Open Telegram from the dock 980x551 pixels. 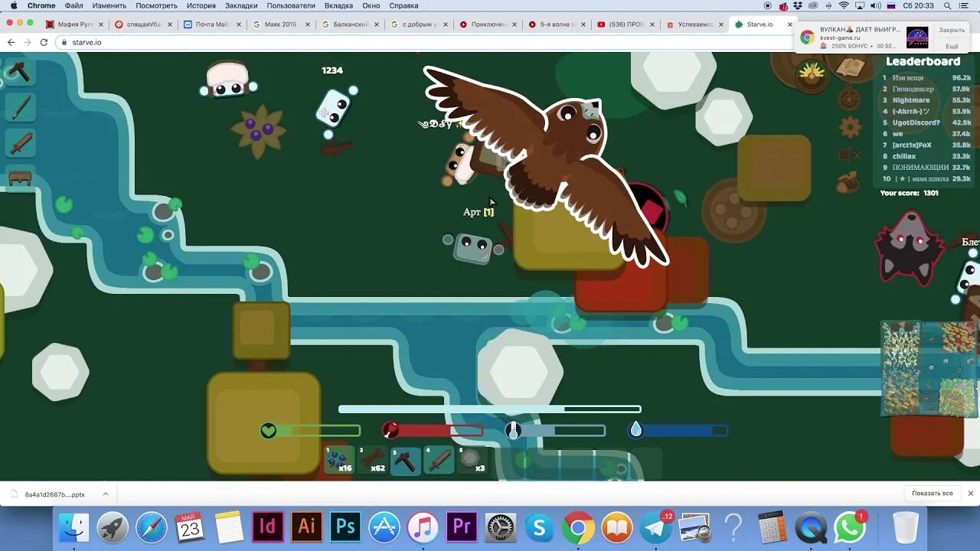pos(656,527)
